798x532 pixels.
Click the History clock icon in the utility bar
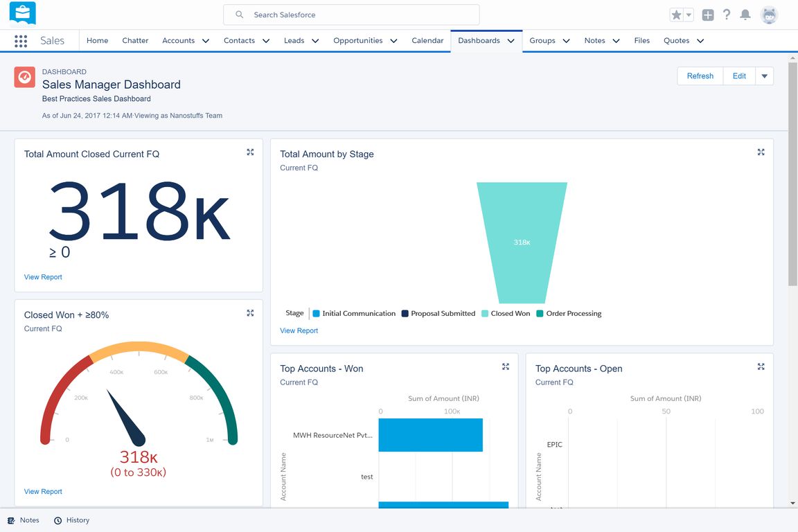(x=58, y=520)
